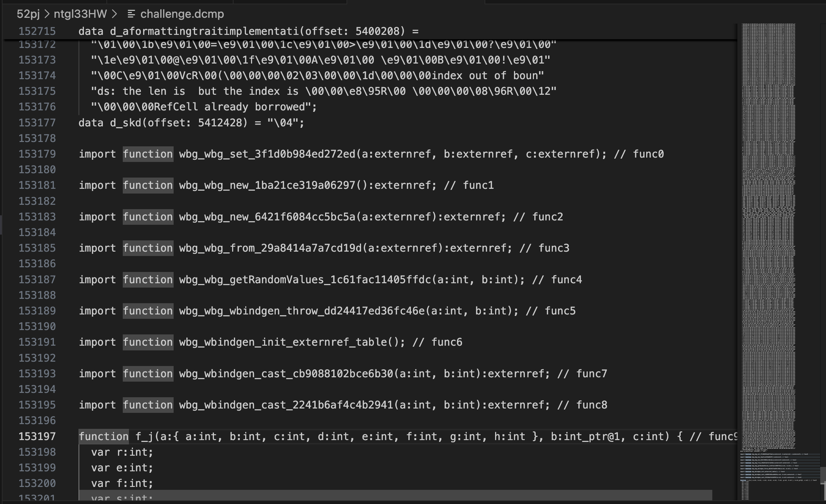Click the chevron after ntgl33HW breadcrumb
This screenshot has height=504, width=826.
pyautogui.click(x=114, y=14)
